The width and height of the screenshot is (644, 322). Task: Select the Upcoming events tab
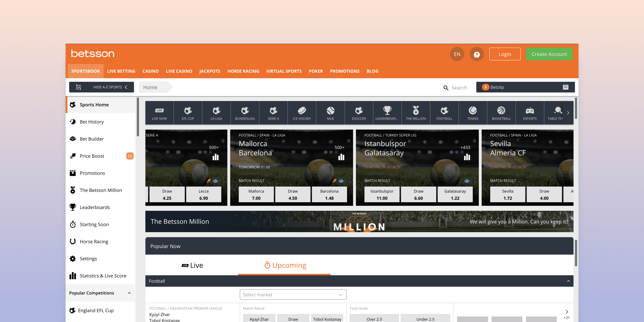pos(285,265)
